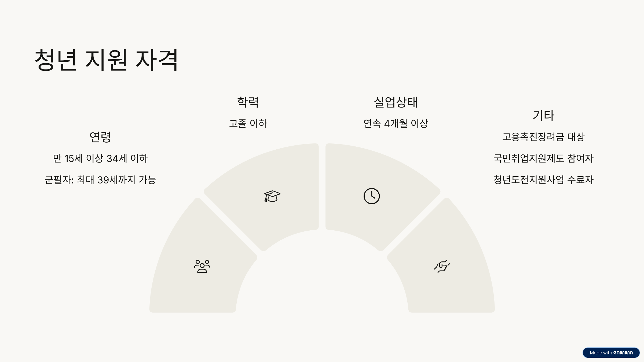Open the Made with Gamma badge
This screenshot has height=362, width=644.
pyautogui.click(x=611, y=353)
